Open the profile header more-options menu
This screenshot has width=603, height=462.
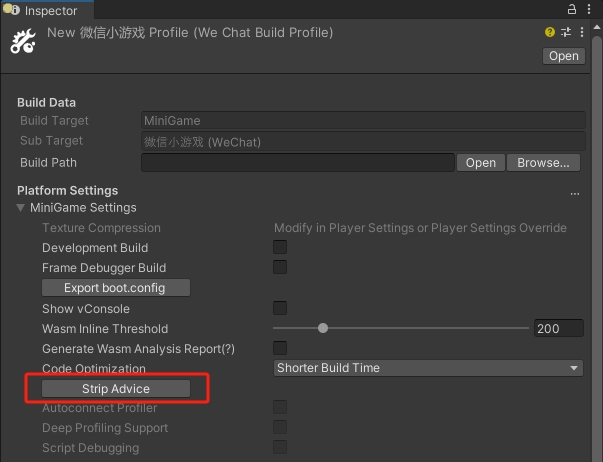tap(581, 33)
